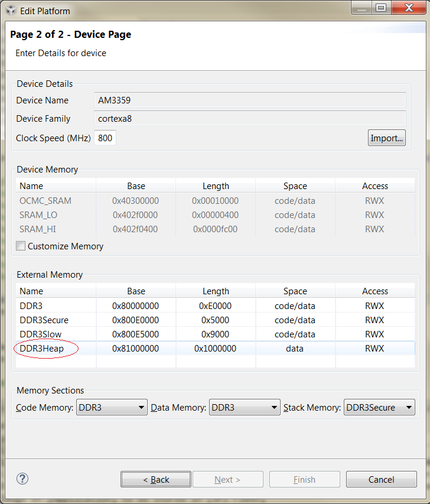Select the DDR3Secure memory entry
Viewport: 430px width, 504px height.
pos(44,320)
